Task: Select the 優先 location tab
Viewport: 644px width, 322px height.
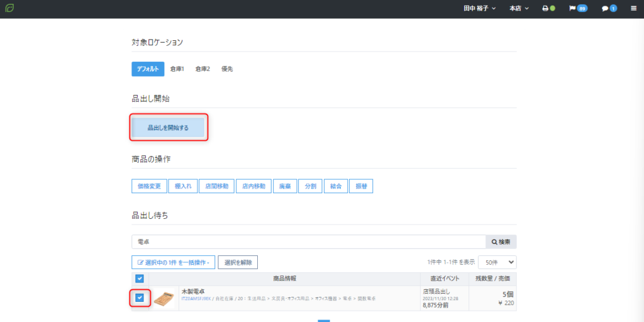Action: coord(227,69)
